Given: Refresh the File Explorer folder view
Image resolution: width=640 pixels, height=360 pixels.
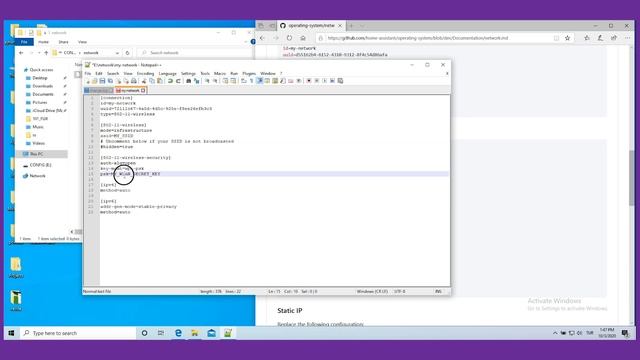Looking at the screenshot, I should (127, 53).
